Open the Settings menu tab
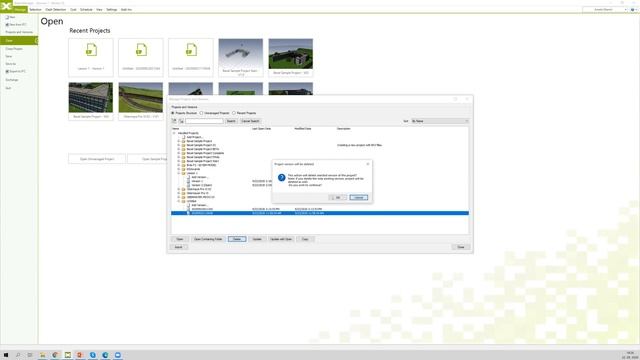 [112, 9]
